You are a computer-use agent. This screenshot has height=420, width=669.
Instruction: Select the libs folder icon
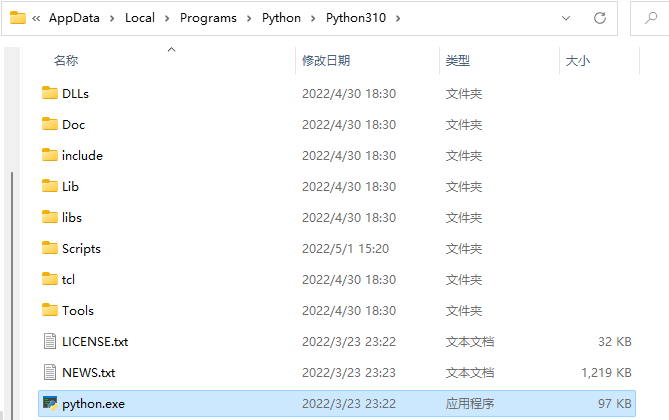[x=50, y=217]
